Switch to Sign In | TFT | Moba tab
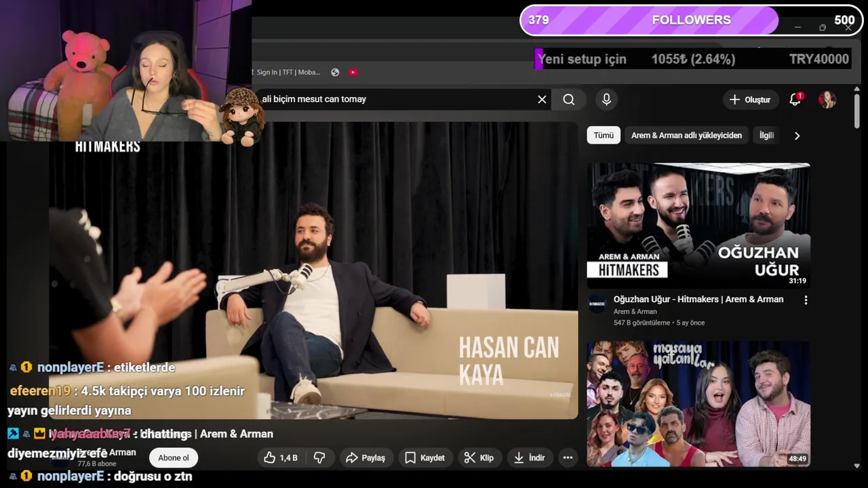This screenshot has width=868, height=488. (286, 73)
